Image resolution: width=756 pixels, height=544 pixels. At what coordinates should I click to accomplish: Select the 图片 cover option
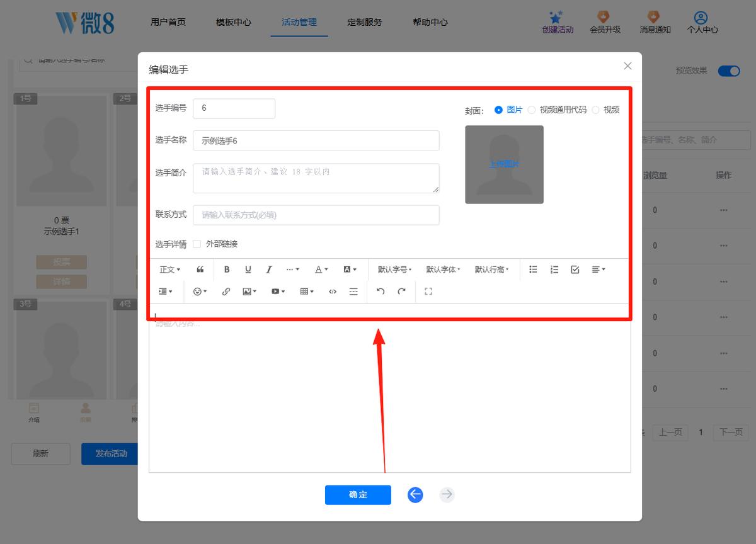pyautogui.click(x=509, y=110)
